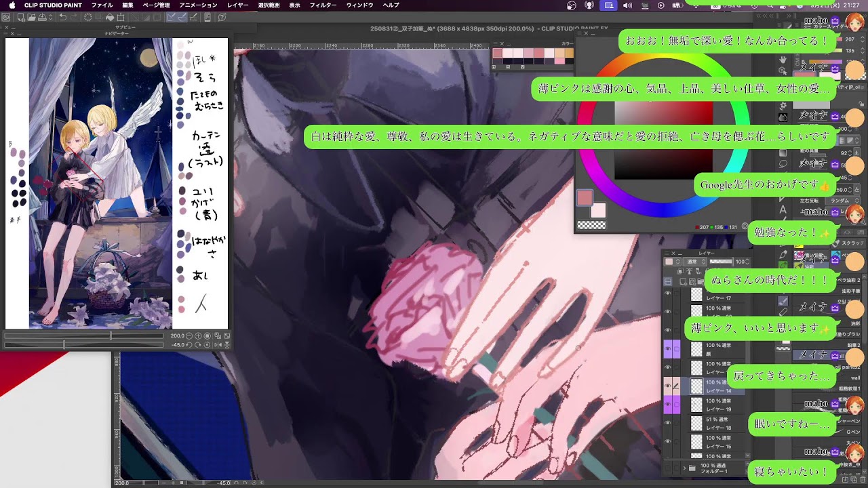Screen dimensions: 868x488
Task: Open the Navigator panel menu icon
Action: pyautogui.click(x=7, y=33)
